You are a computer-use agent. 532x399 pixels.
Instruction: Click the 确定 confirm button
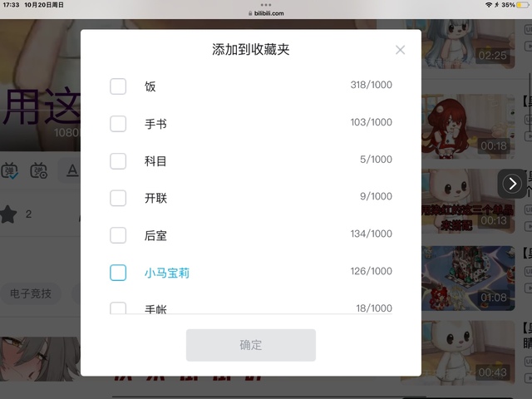tap(251, 345)
